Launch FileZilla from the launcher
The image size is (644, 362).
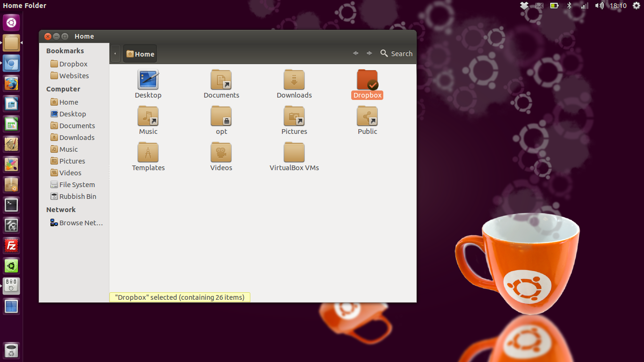(x=11, y=246)
